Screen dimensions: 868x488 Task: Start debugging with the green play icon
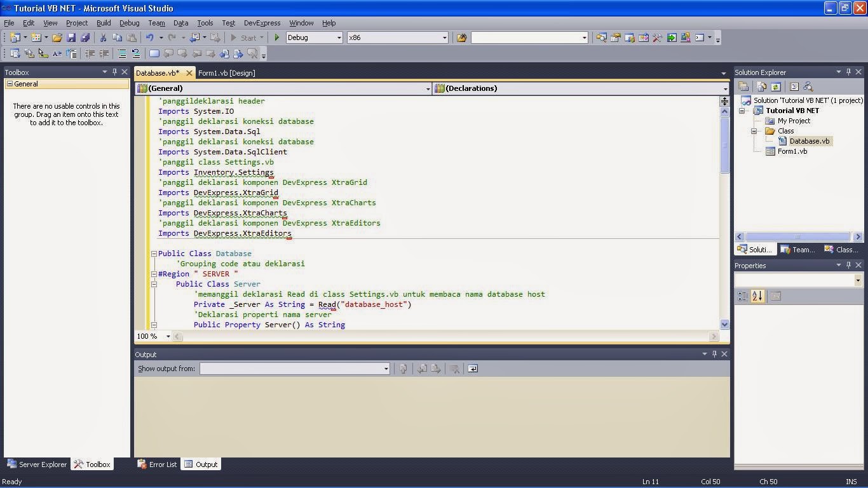click(x=276, y=38)
